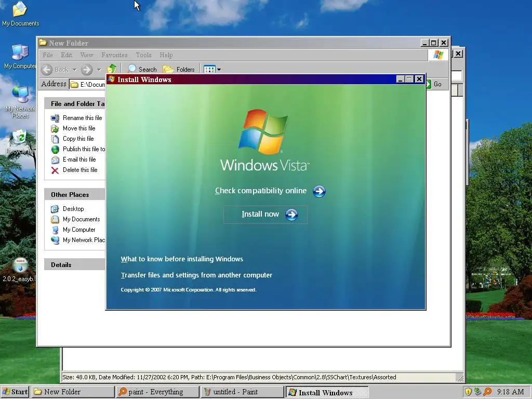
Task: Open the Tools menu in New Folder window
Action: (143, 55)
